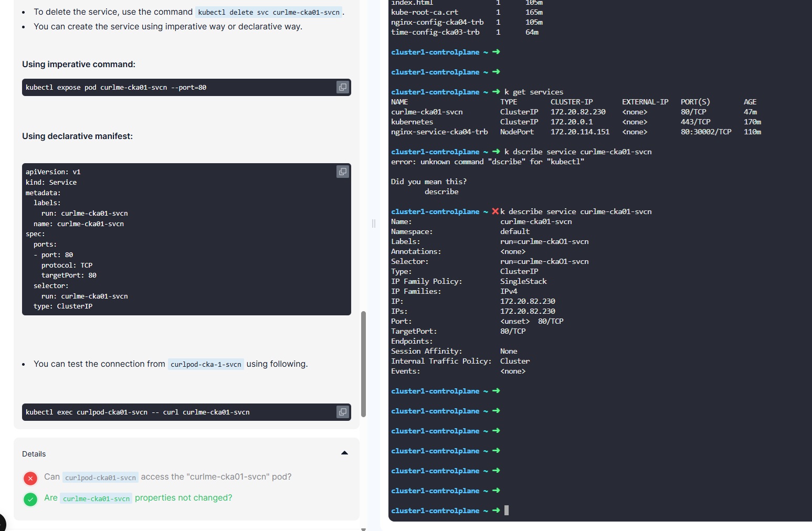Collapse the Details section
Screen dimensions: 812x531
(x=345, y=453)
